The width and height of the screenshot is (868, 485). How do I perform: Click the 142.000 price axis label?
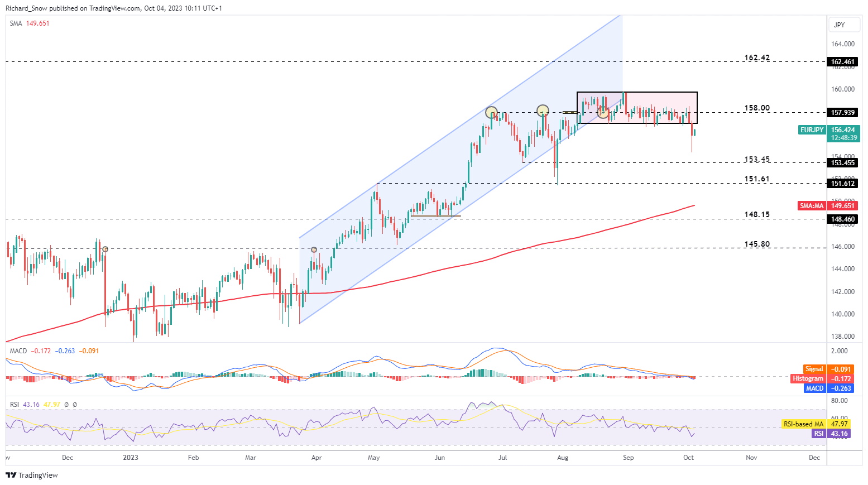point(843,292)
